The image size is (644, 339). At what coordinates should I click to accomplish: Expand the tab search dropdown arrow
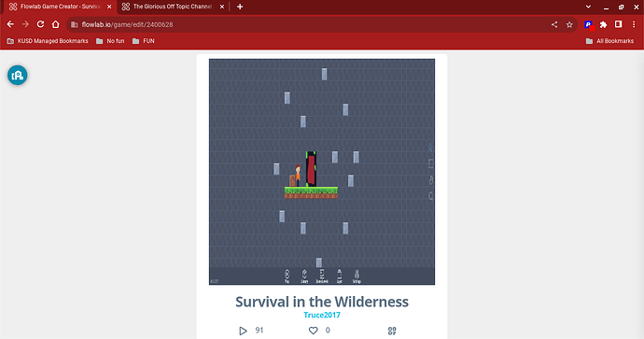pos(588,7)
